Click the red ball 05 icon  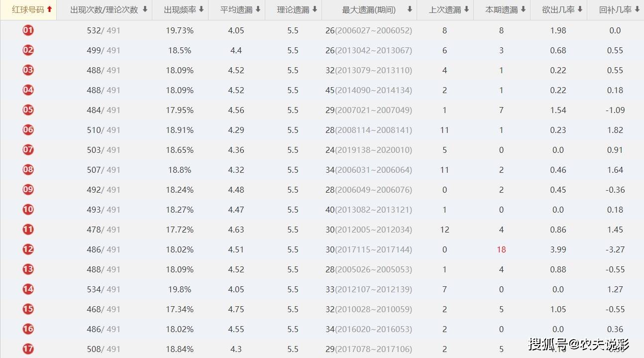[x=28, y=110]
